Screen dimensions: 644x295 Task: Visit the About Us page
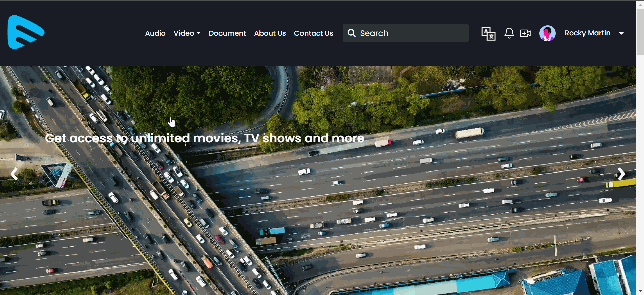point(270,33)
